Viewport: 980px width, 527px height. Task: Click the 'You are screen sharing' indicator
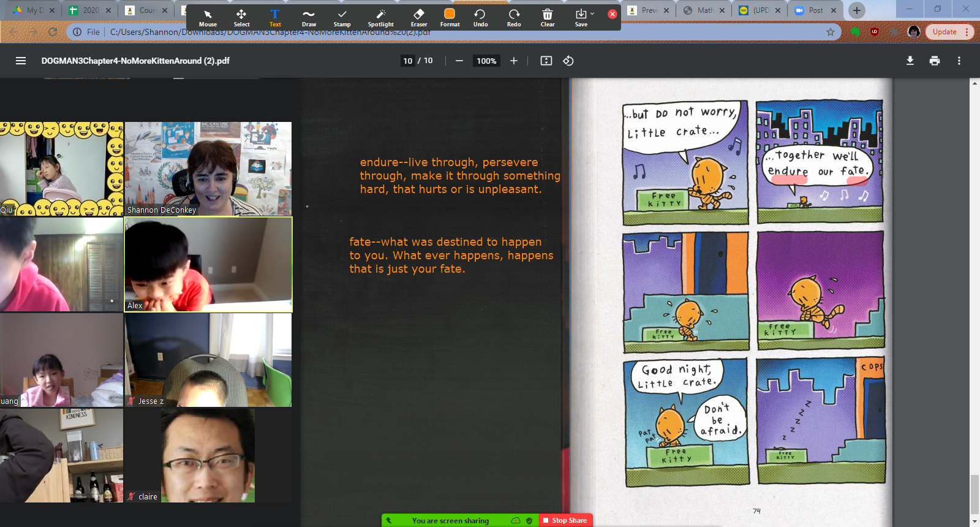click(x=450, y=521)
